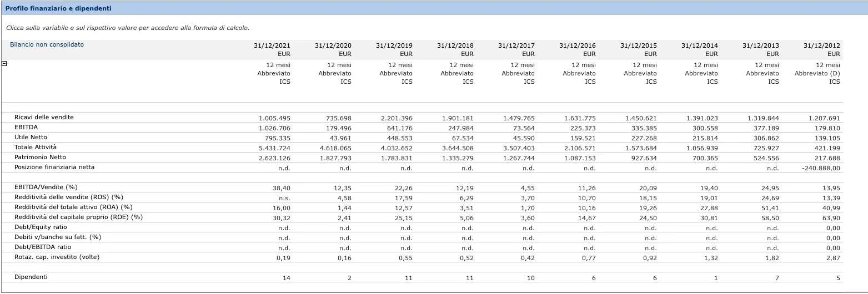Click the 2021 revenue value 1.005.495
Viewport: 868px width, 294px height.
coord(274,118)
